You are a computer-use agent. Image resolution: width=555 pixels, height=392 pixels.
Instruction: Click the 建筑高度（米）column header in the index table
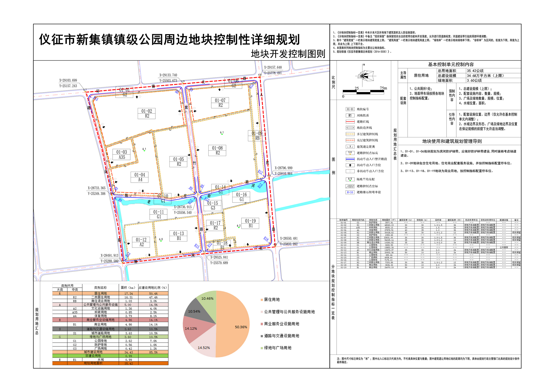454,220
